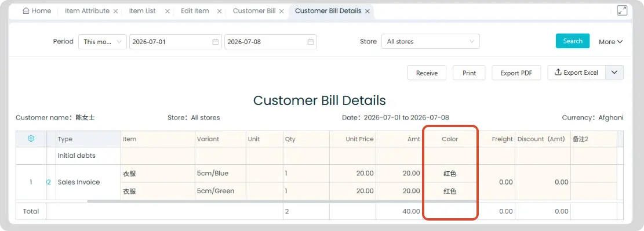Close the Item Attribute tab
The height and width of the screenshot is (231, 644).
tap(115, 12)
